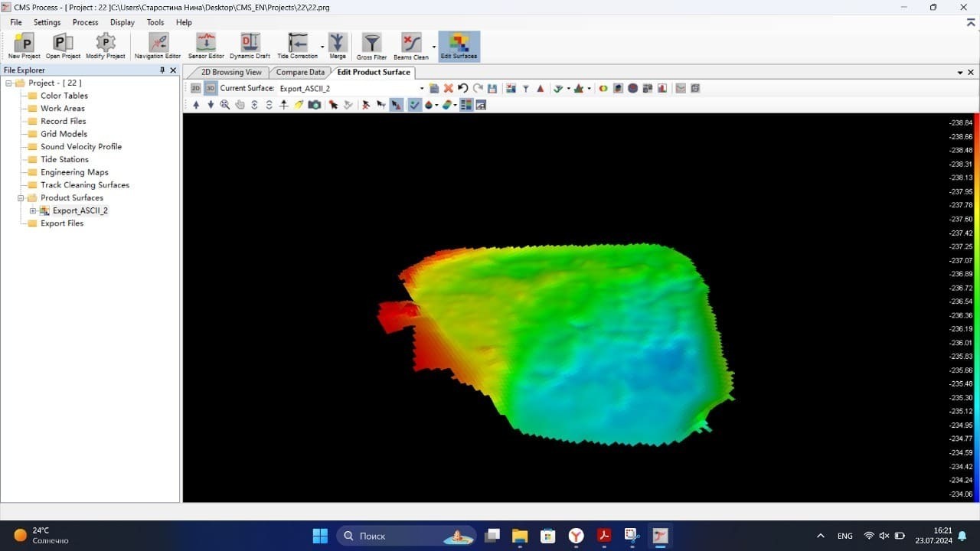Switch to 2D view mode
The image size is (980, 551).
[x=196, y=89]
